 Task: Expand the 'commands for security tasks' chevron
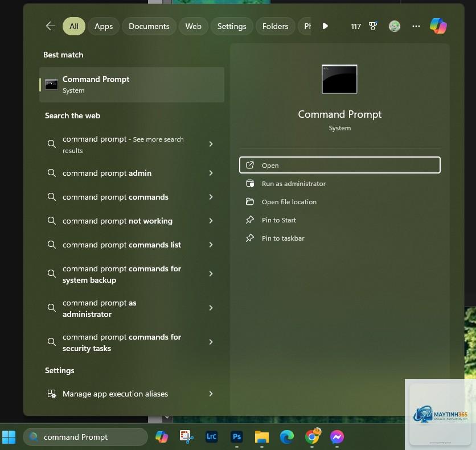[x=211, y=342]
